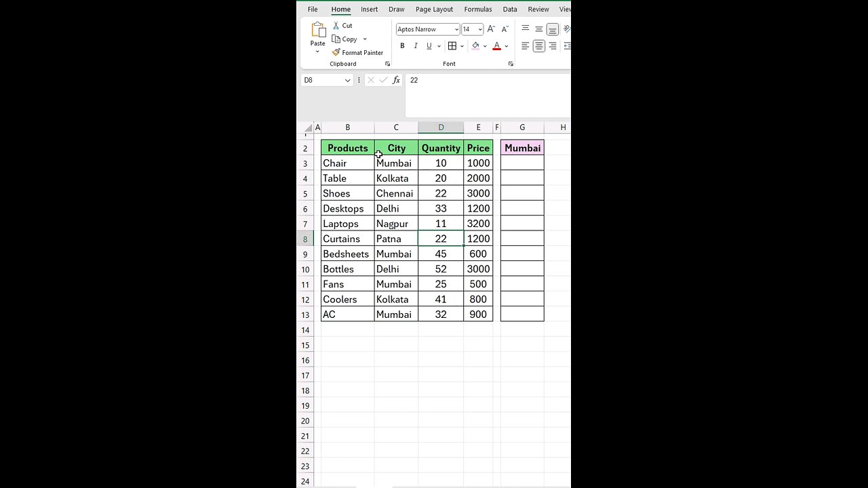This screenshot has width=868, height=488.
Task: Select the price 900 cell
Action: pyautogui.click(x=478, y=314)
